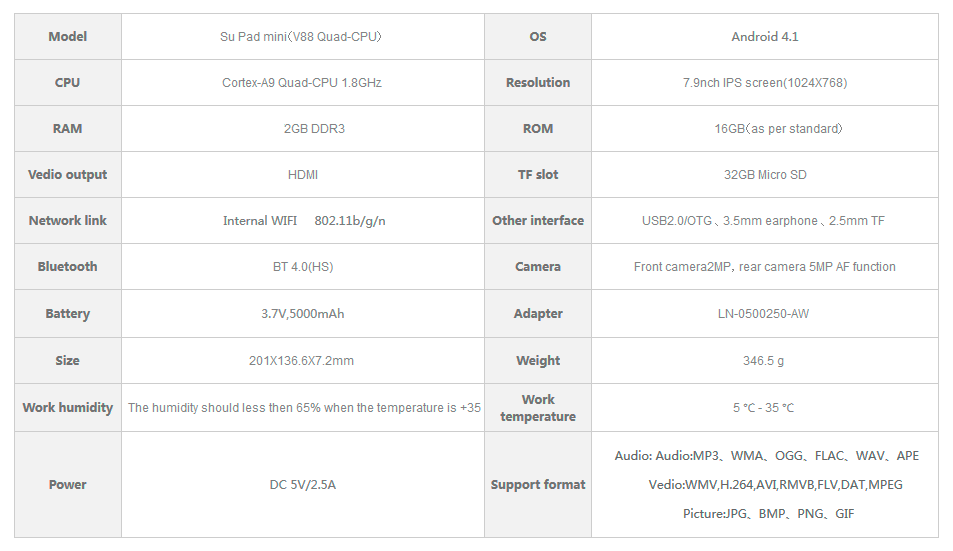Click the 2GB DDR3 RAM value
Viewport: 953px width, 551px height.
tap(314, 129)
